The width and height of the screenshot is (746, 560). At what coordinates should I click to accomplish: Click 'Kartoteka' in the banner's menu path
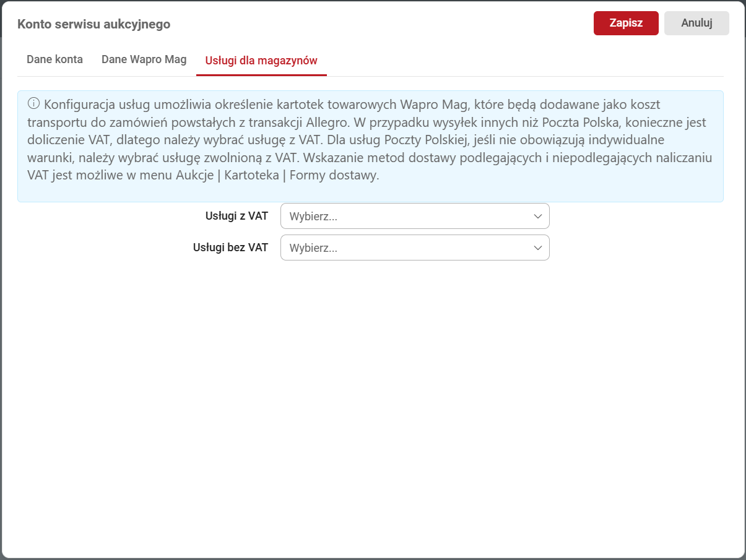(x=252, y=176)
